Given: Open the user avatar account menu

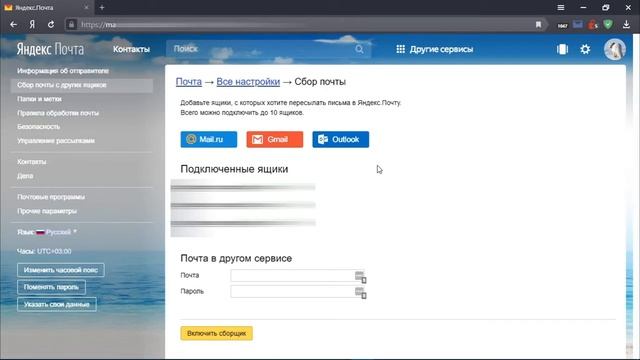Looking at the screenshot, I should click(615, 49).
